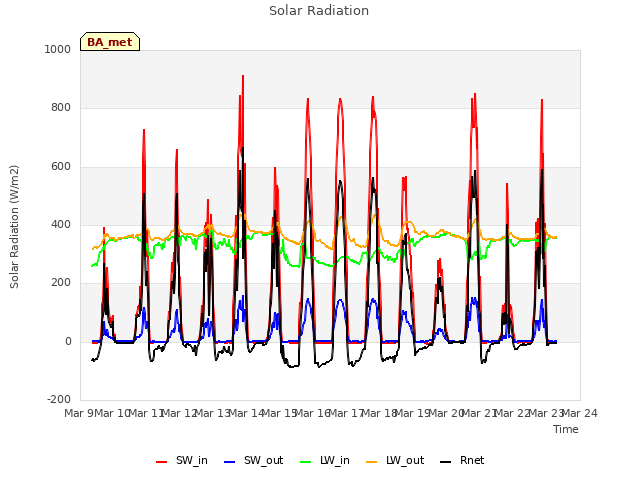The height and width of the screenshot is (480, 640).
Task: Click the Mar 18 x-axis tick label
Action: (x=380, y=413)
